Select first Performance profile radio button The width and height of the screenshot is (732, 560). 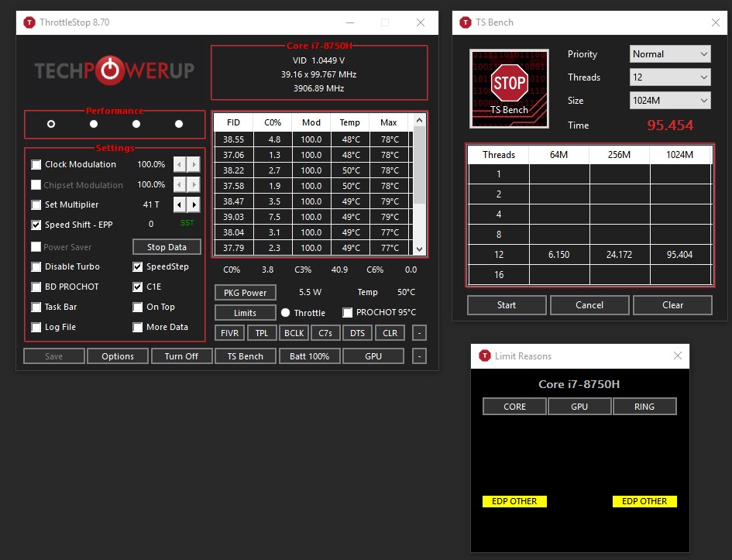tap(51, 124)
